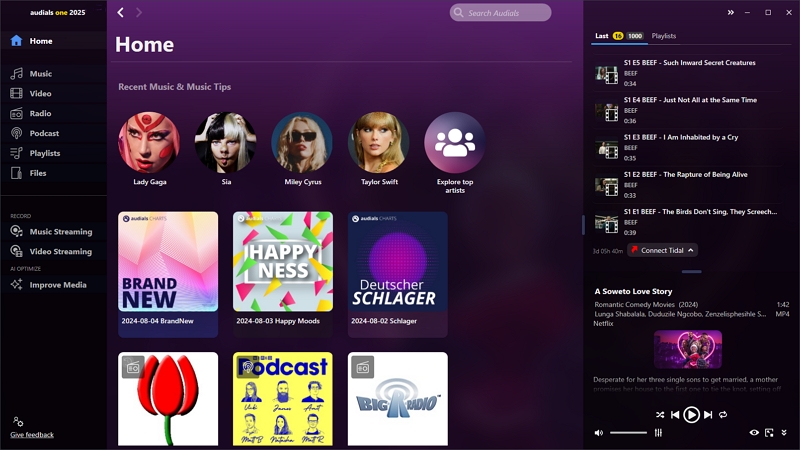The image size is (800, 450).
Task: Collapse side panel with double-arrow icon
Action: [x=731, y=12]
